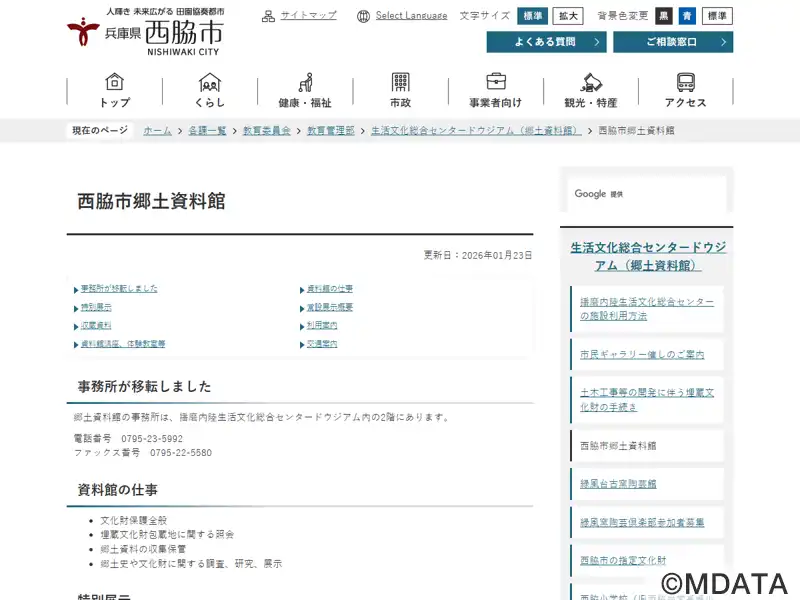Reset background color with the 標準 button
This screenshot has height=600, width=800.
point(716,16)
